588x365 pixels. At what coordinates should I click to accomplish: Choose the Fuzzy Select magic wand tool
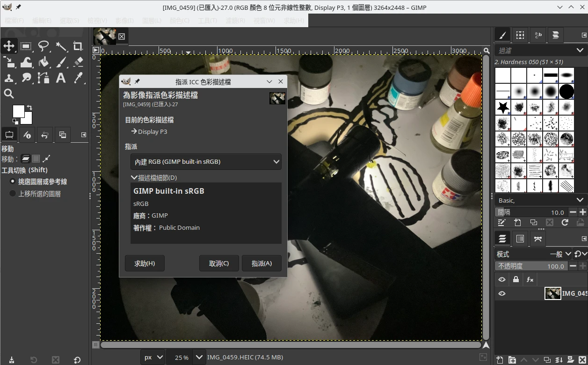61,46
